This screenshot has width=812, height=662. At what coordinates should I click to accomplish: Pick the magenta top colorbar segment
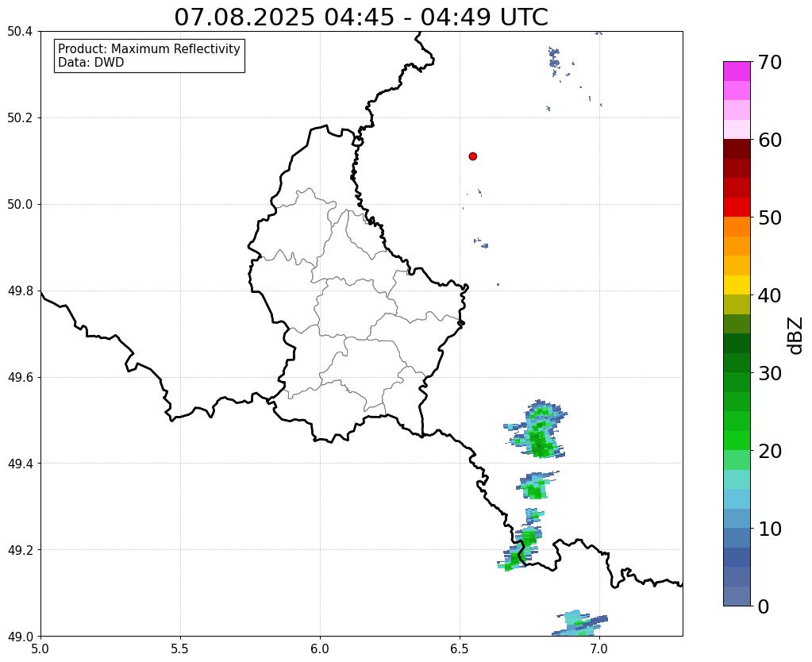737,71
